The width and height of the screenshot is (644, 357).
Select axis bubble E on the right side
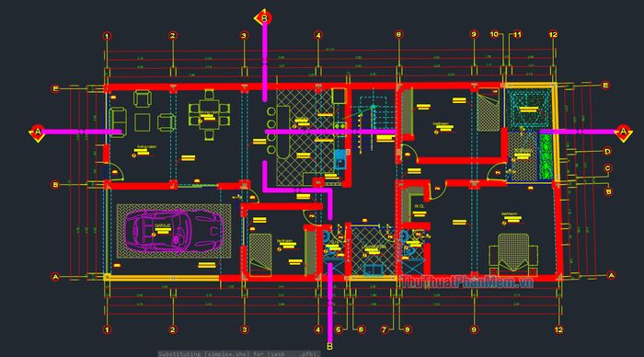click(x=605, y=85)
